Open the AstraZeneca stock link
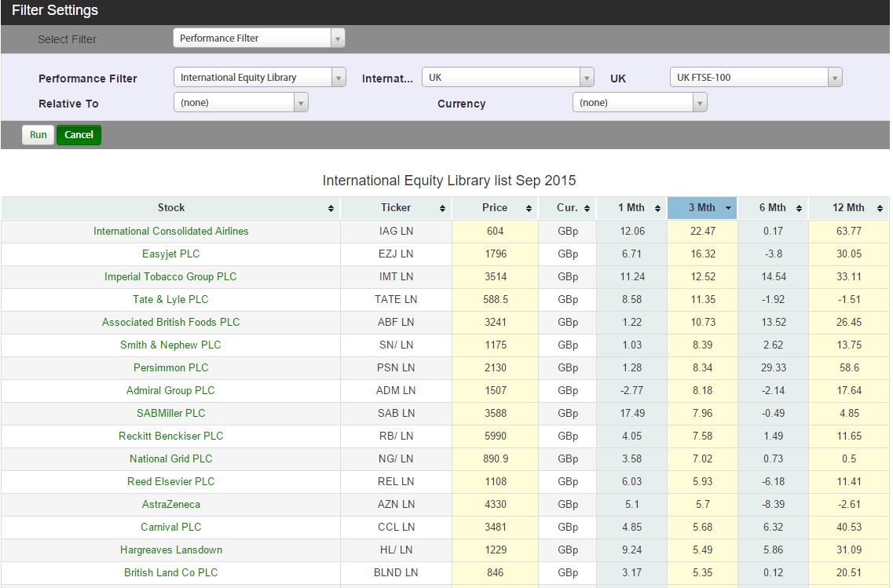The width and height of the screenshot is (893, 588). tap(170, 505)
